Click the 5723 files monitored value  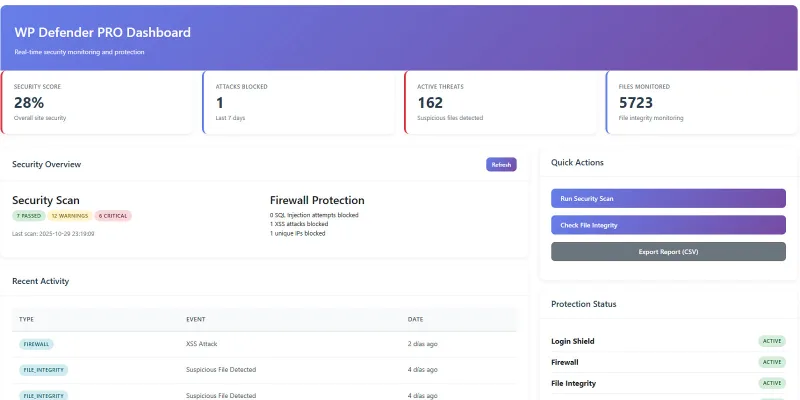(x=636, y=103)
